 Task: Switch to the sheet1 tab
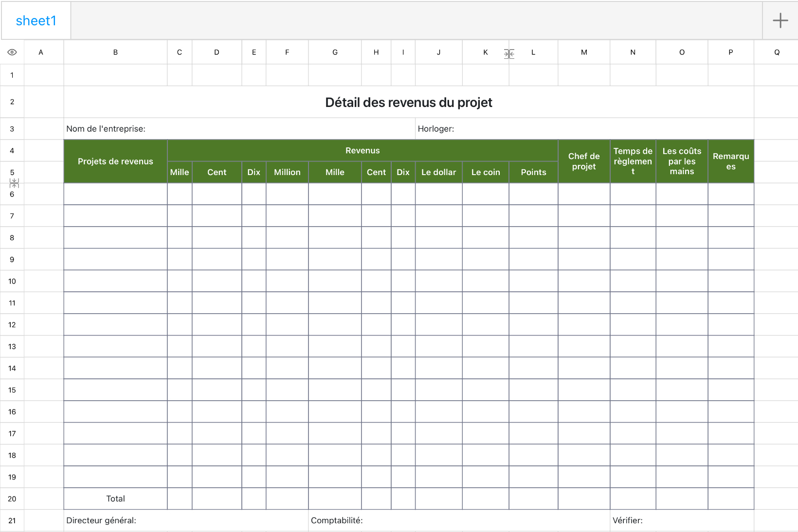click(x=36, y=20)
